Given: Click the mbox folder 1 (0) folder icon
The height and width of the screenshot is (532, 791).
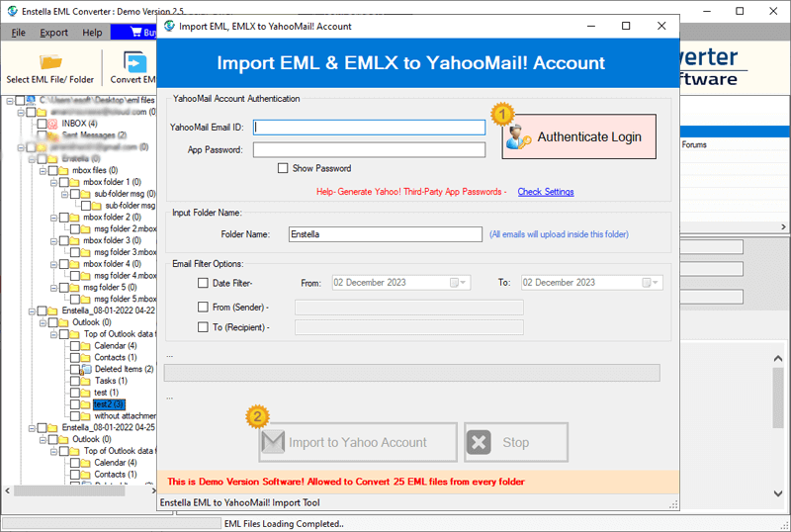Looking at the screenshot, I should click(75, 182).
